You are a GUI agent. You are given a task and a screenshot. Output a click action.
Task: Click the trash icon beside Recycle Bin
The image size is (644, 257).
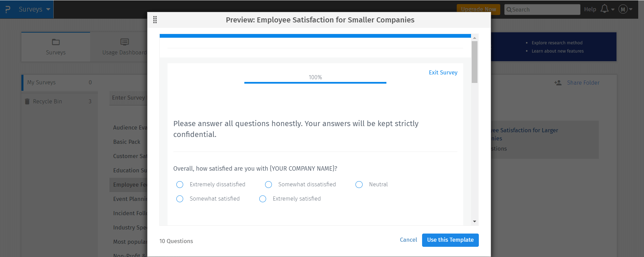27,101
